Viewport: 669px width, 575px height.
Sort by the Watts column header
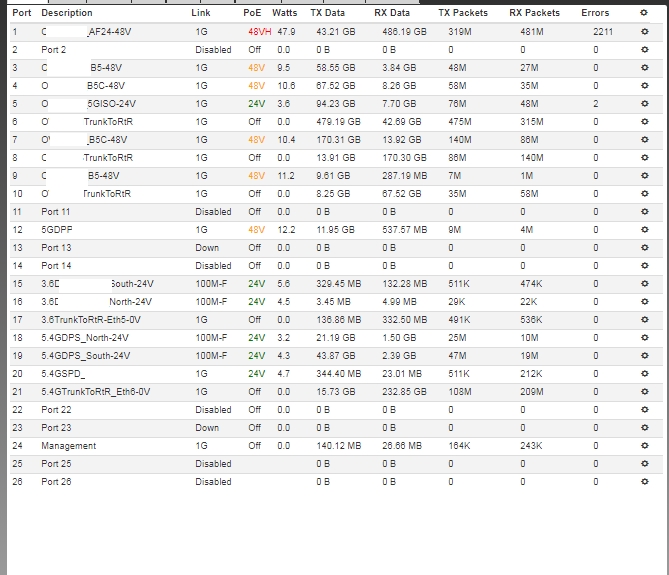pos(285,14)
